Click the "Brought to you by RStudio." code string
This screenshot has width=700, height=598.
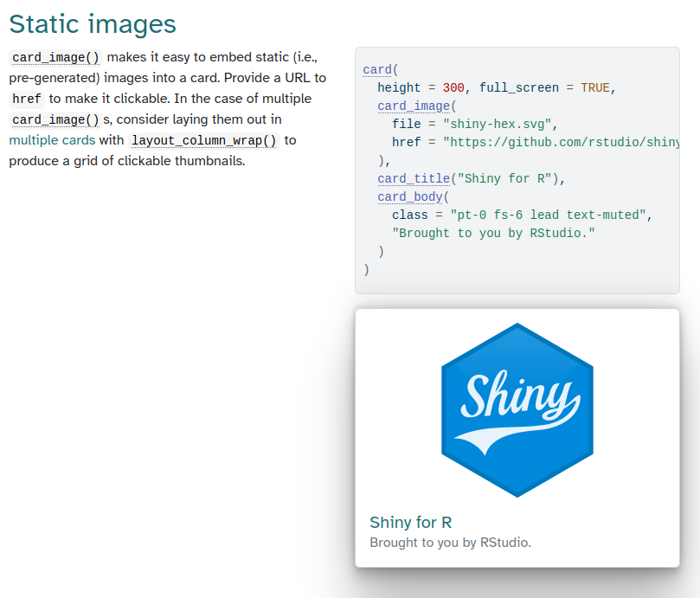(x=494, y=233)
